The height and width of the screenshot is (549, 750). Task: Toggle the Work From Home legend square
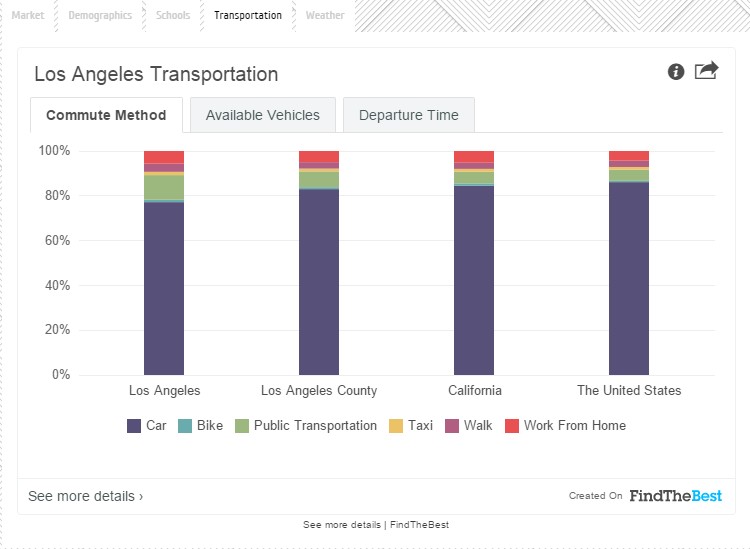pyautogui.click(x=511, y=426)
